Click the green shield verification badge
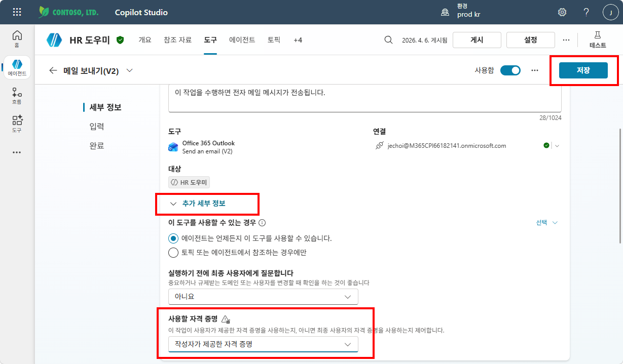 120,39
